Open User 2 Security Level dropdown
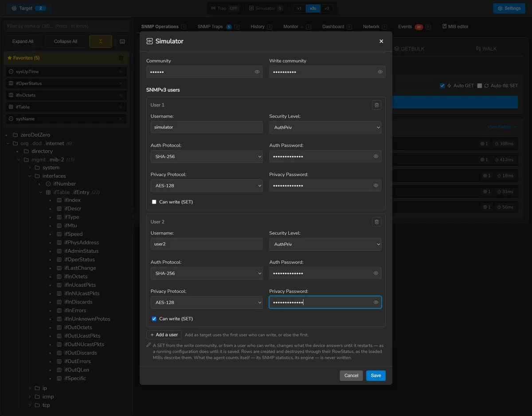532x416 pixels. pyautogui.click(x=325, y=244)
